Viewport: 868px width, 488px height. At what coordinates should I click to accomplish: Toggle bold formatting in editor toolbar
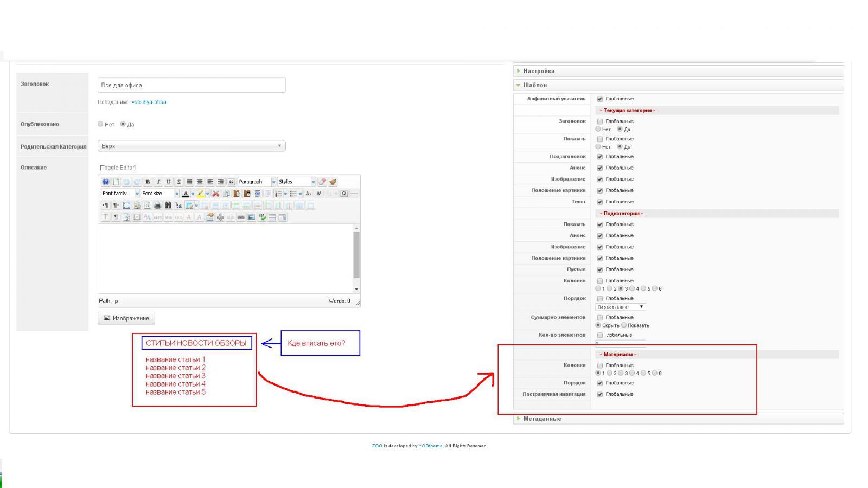click(148, 182)
